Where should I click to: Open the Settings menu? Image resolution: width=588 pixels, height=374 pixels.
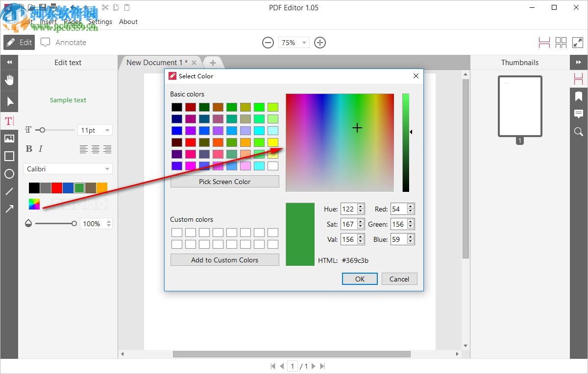(100, 22)
